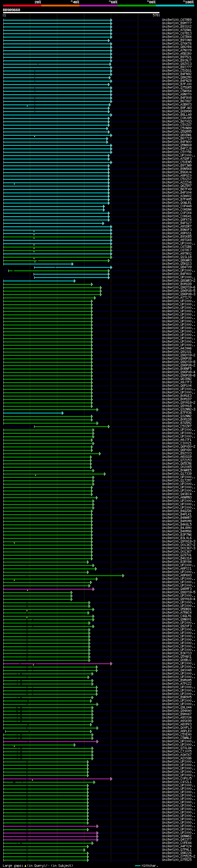This screenshot has width=197, height=868.
Task: Click hit label UniRef100_C6TGB6
Action: 177,247
